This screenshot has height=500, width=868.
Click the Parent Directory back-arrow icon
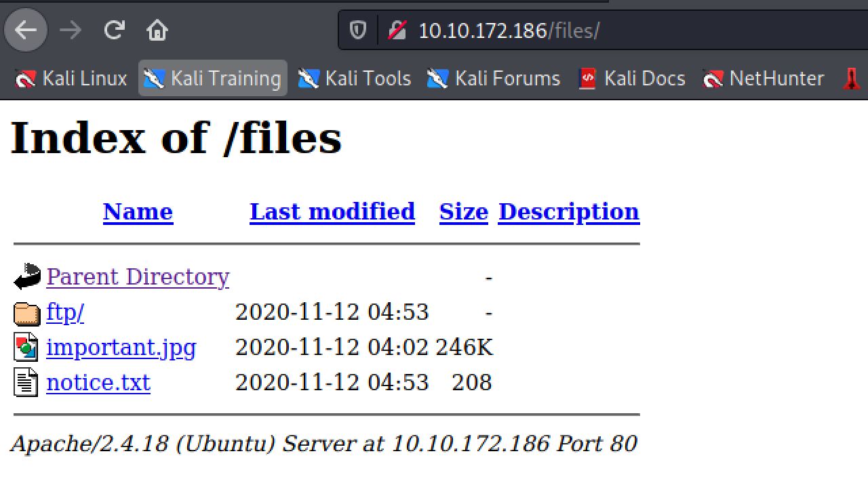coord(26,277)
